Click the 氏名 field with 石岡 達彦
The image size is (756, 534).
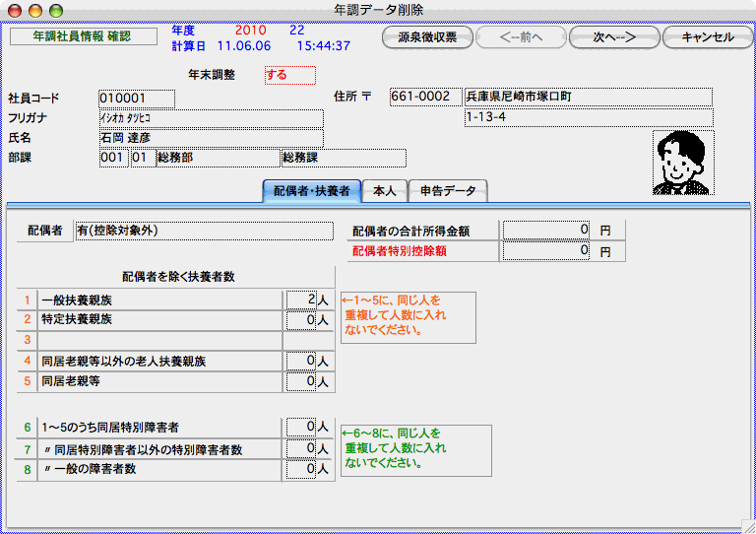pos(211,138)
